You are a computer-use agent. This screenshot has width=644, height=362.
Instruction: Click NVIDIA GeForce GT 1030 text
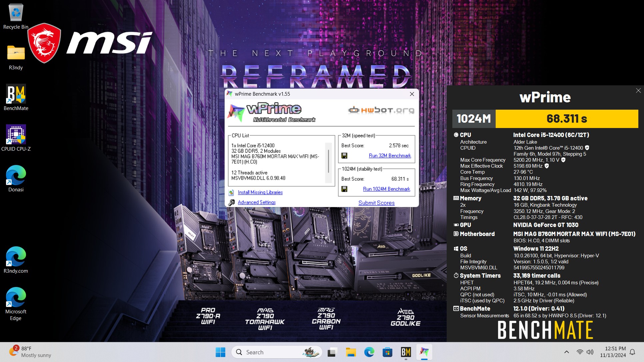click(x=546, y=225)
